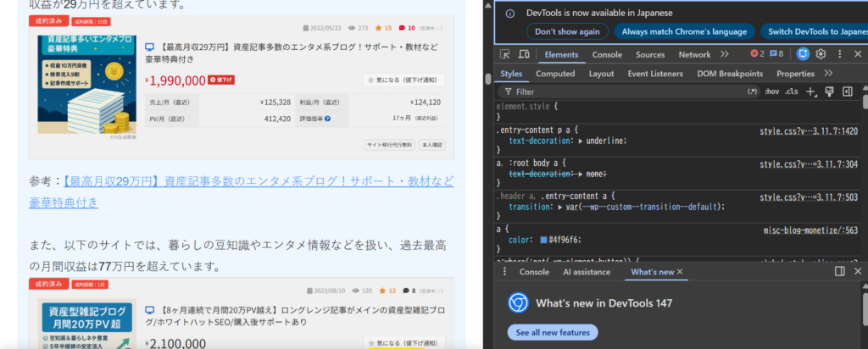
Task: Toggle the .cls element classes panel
Action: (x=791, y=91)
